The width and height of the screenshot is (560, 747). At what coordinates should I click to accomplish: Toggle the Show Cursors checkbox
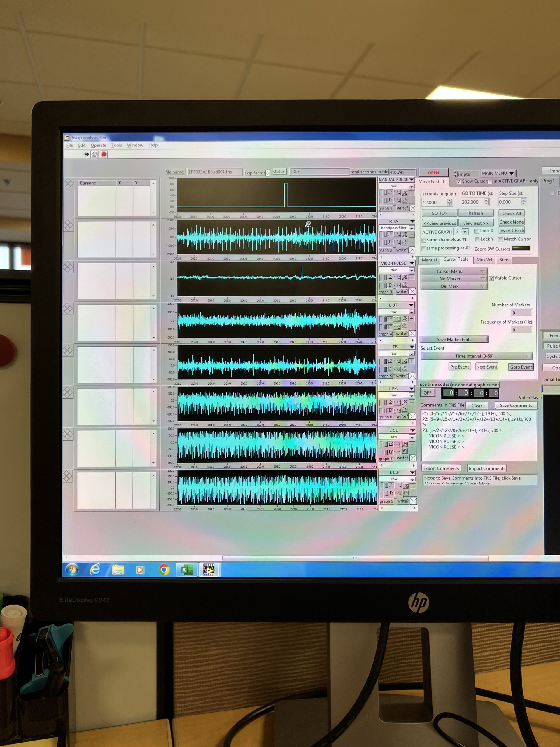pos(459,182)
